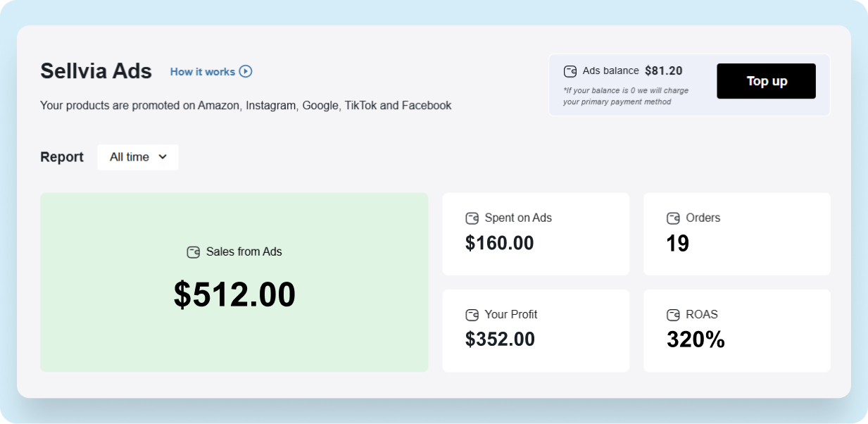868x424 pixels.
Task: Click the Ads balance amount of $81.20
Action: (663, 70)
